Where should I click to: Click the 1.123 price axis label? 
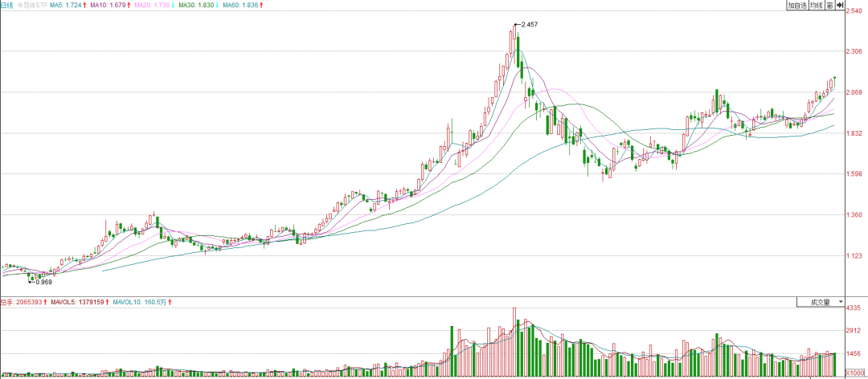854,256
